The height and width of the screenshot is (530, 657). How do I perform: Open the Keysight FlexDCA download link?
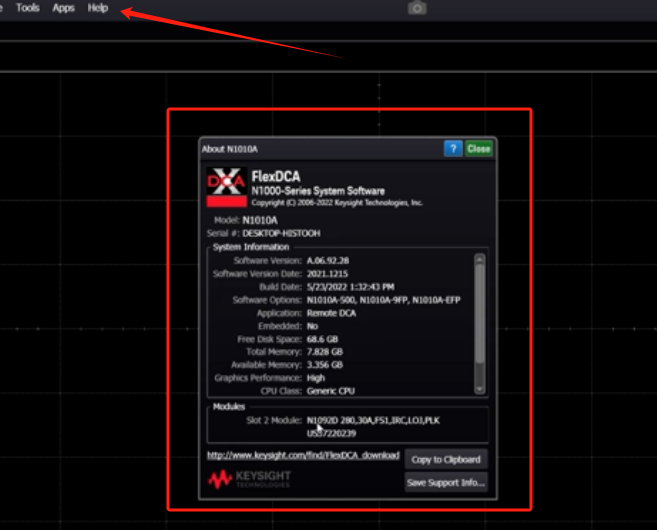point(302,455)
